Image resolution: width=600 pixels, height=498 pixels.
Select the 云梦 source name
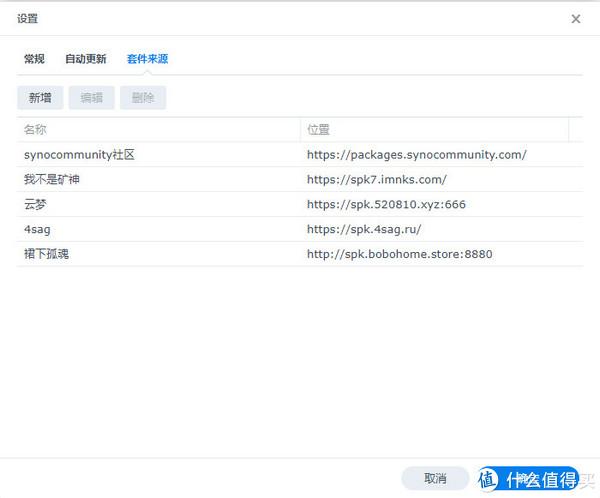35,204
